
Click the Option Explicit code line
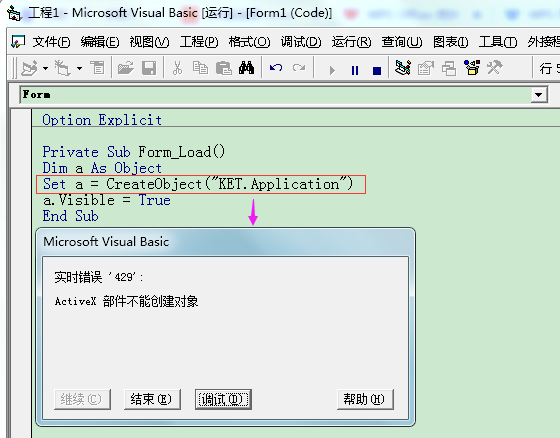[x=102, y=120]
